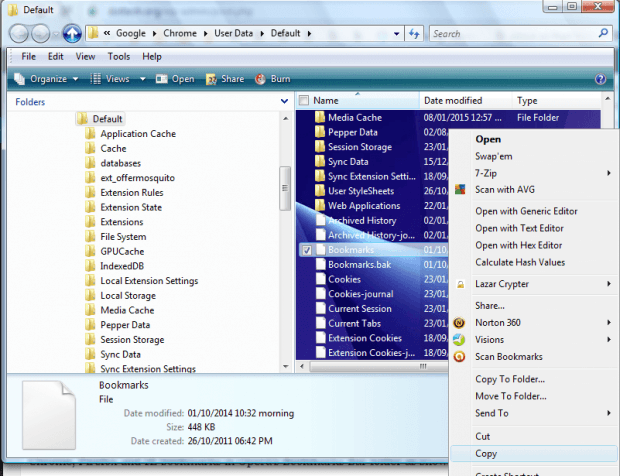Click the Refresh icon beside address bar
The height and width of the screenshot is (476, 620).
pos(414,34)
